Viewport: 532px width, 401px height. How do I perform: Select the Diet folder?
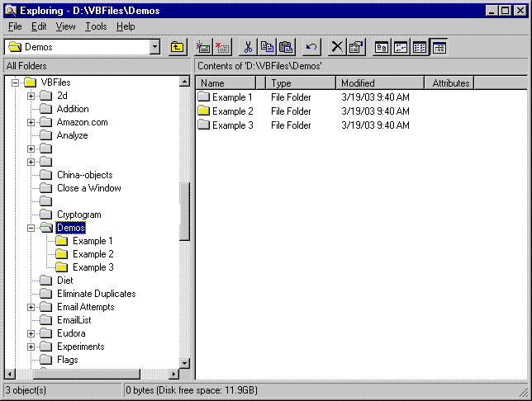(x=64, y=281)
